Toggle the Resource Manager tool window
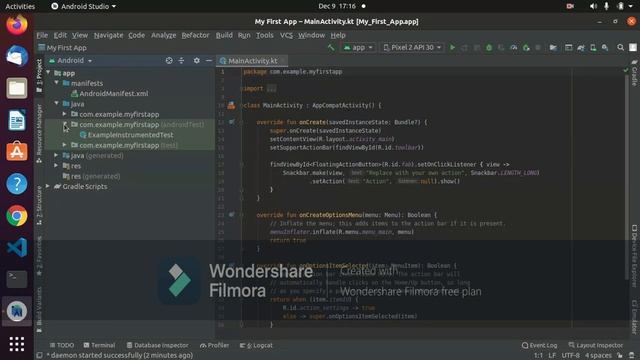 click(39, 133)
